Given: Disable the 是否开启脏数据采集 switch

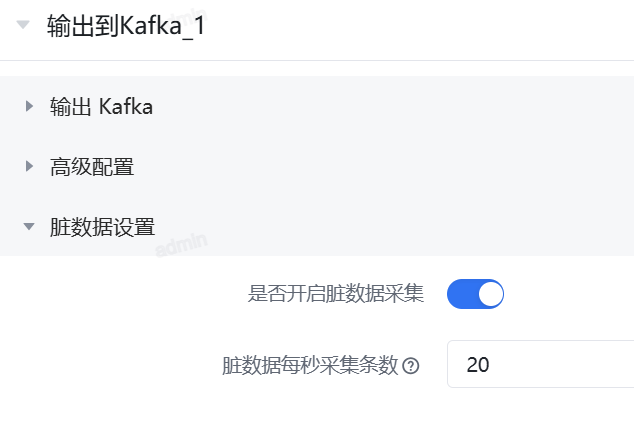Looking at the screenshot, I should 475,294.
